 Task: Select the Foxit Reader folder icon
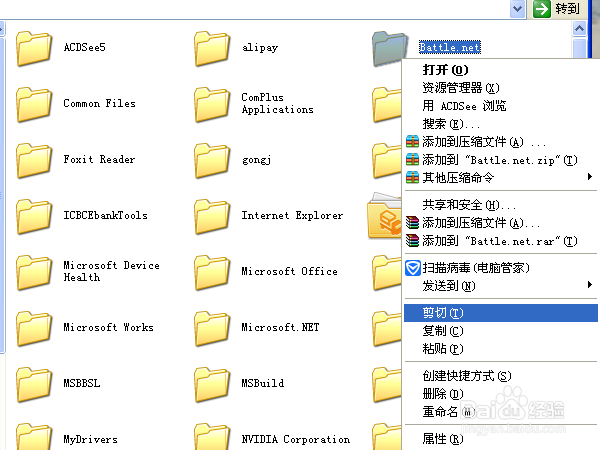tap(34, 160)
